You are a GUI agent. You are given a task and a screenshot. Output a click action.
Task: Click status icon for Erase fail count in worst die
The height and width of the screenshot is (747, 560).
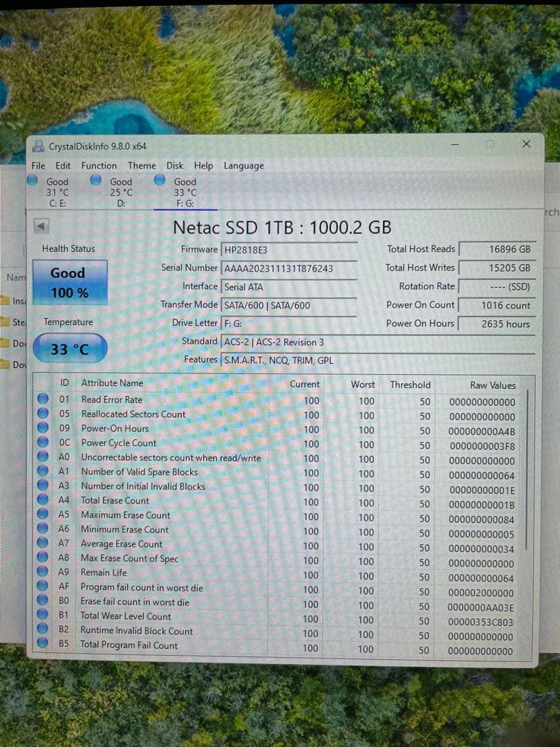(x=43, y=599)
